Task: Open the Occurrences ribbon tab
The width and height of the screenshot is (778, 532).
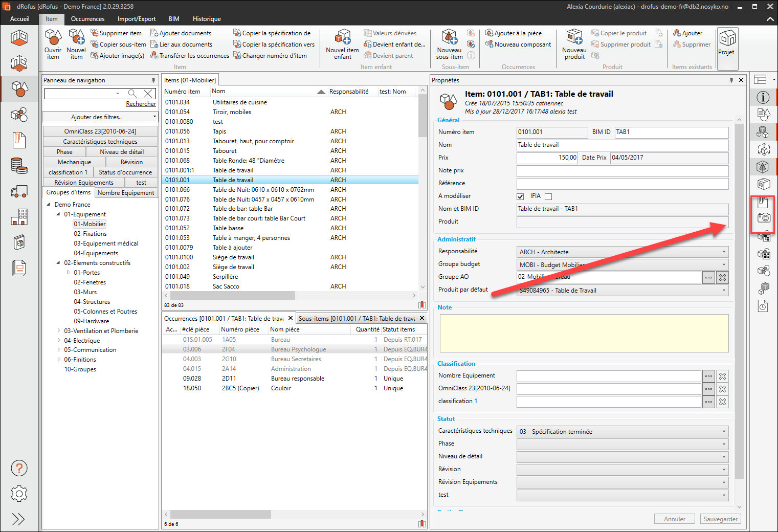Action: click(87, 19)
